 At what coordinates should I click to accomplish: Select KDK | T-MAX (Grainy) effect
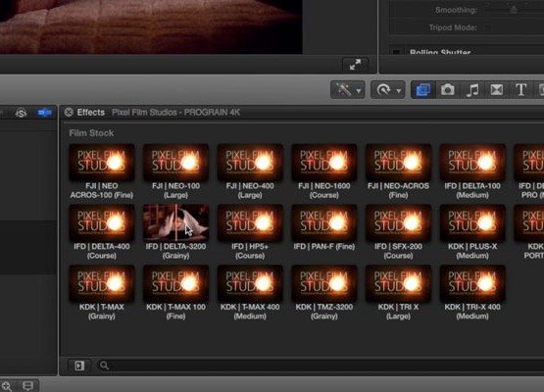click(102, 293)
